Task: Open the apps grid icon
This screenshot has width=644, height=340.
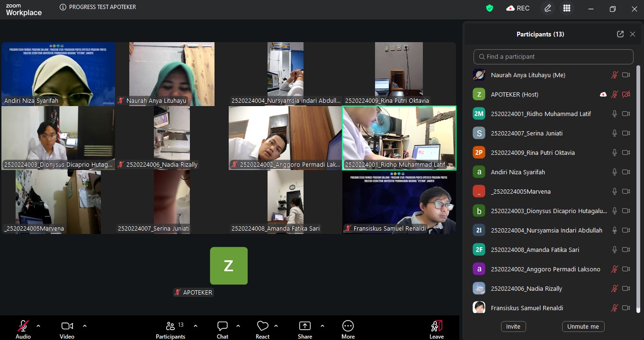Action: [567, 8]
